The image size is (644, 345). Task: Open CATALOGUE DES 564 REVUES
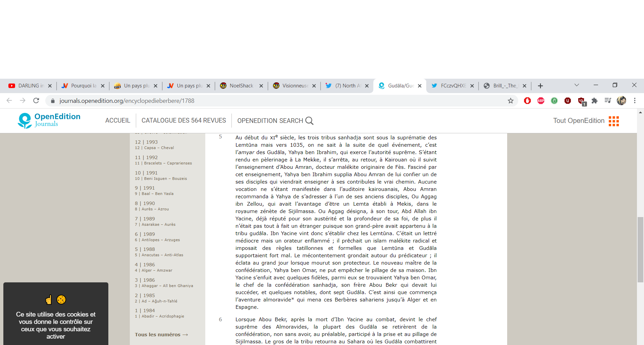(x=184, y=121)
